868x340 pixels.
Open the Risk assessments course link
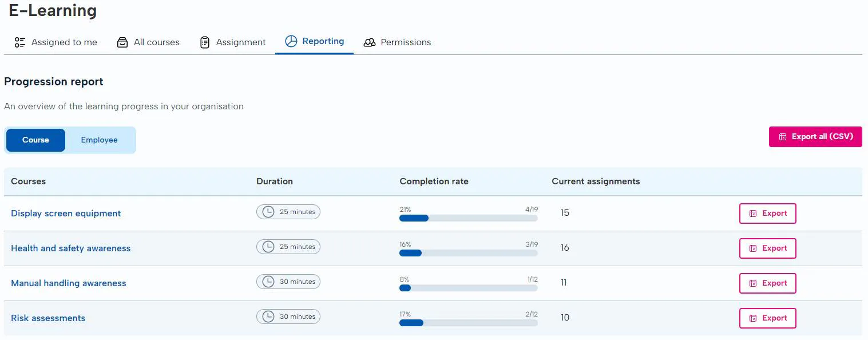pos(48,318)
